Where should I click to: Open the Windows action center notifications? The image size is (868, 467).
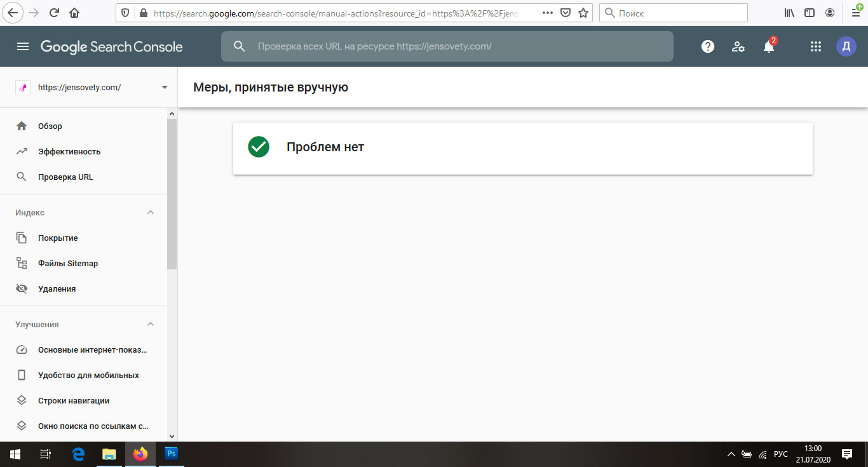[846, 454]
